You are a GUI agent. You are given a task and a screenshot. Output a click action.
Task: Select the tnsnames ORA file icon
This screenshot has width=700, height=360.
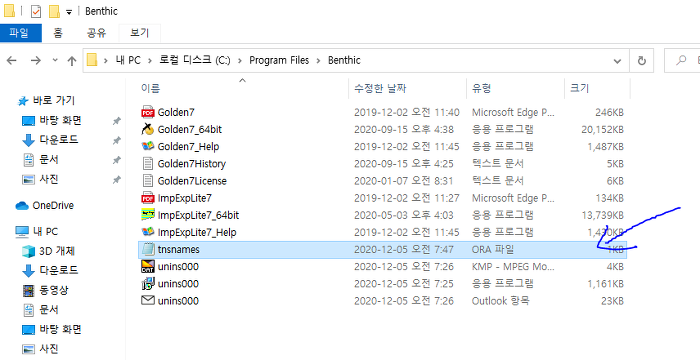tap(148, 249)
